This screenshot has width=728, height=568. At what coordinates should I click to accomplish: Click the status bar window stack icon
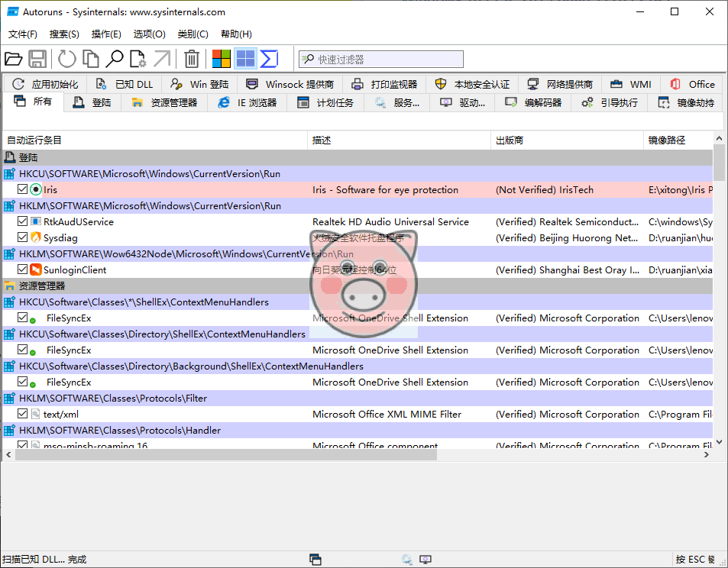(315, 560)
